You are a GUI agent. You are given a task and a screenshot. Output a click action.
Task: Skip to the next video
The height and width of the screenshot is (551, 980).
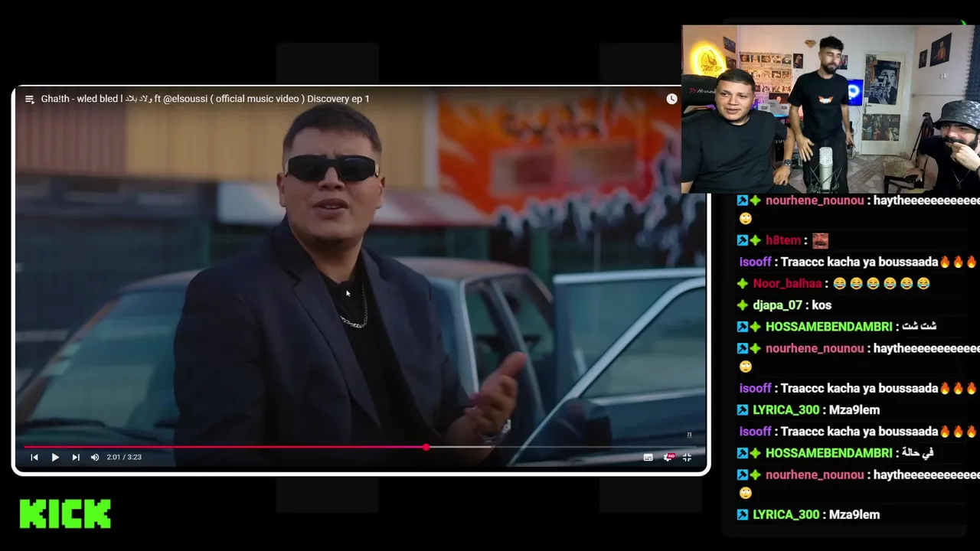coord(76,457)
